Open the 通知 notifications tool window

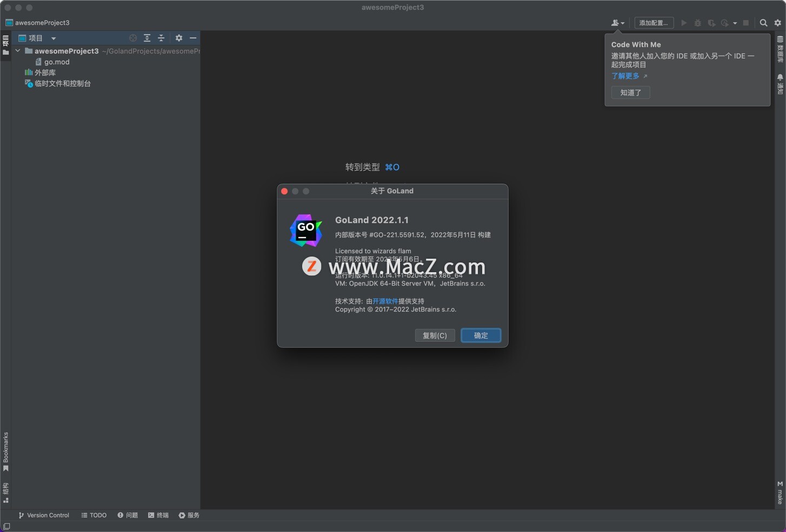[780, 84]
